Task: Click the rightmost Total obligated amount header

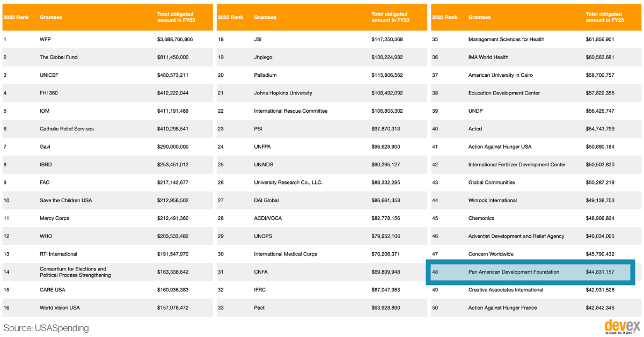Action: coord(604,17)
